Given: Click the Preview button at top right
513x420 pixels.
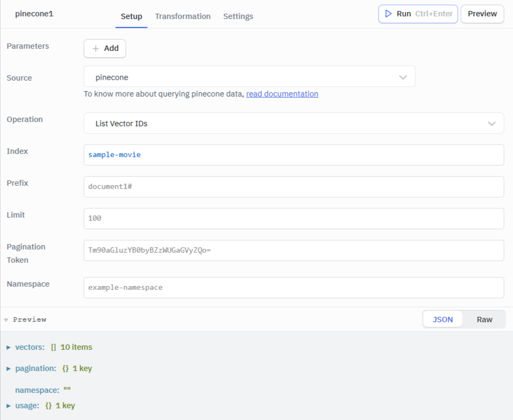Looking at the screenshot, I should coord(482,14).
